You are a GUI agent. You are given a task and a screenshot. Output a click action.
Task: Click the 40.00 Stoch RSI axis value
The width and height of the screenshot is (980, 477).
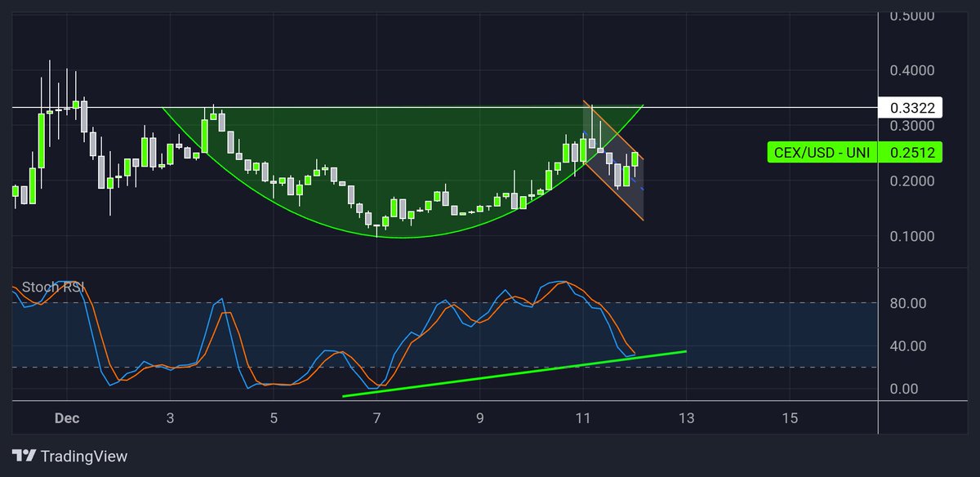[x=906, y=345]
